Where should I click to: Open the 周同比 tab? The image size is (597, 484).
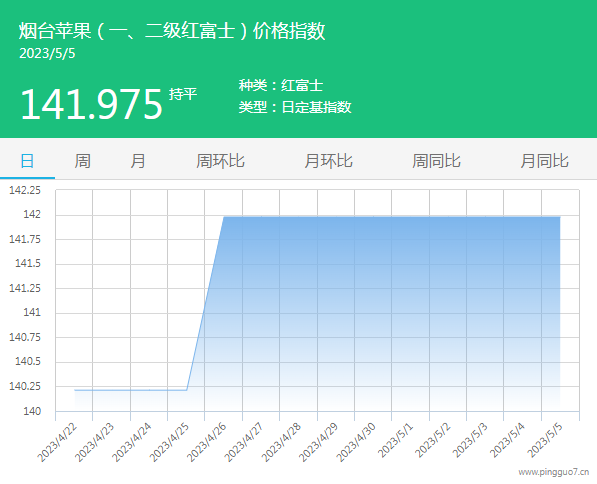pos(436,161)
